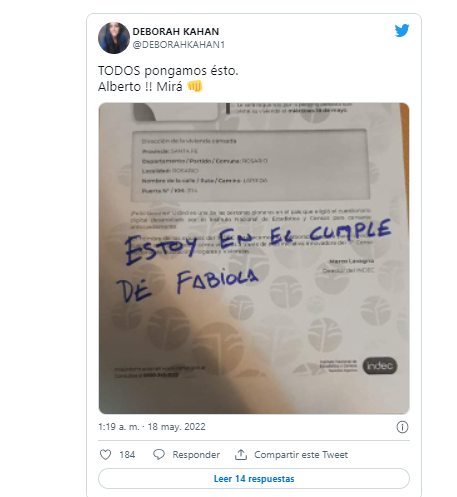Open DEBORAH KAHAN display name link
457x497 pixels.
[176, 32]
